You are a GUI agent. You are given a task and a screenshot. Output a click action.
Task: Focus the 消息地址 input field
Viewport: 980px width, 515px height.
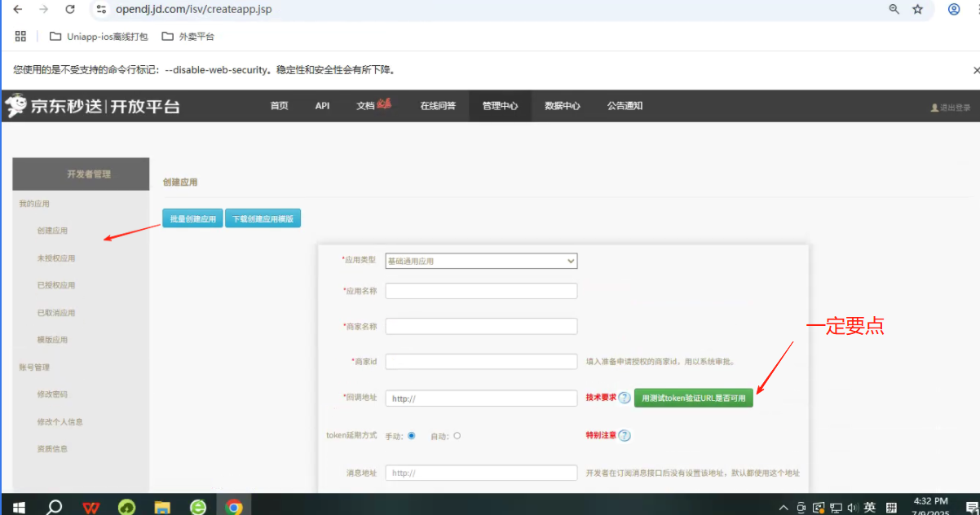pos(481,473)
